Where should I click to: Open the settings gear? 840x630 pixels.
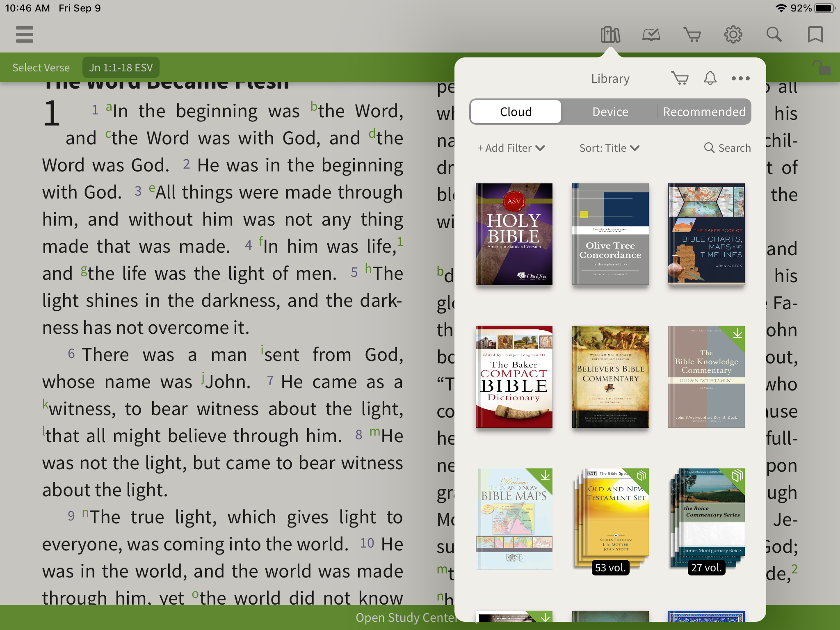[x=733, y=35]
